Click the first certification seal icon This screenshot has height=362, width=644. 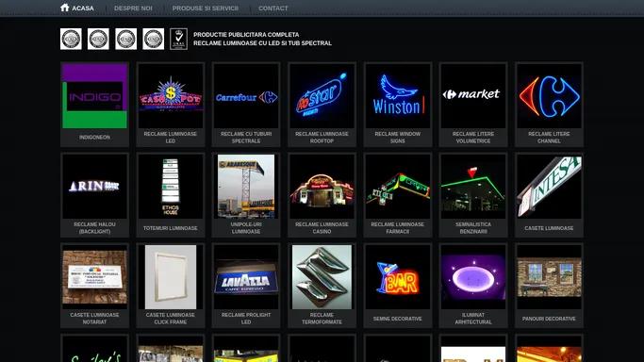tap(71, 39)
